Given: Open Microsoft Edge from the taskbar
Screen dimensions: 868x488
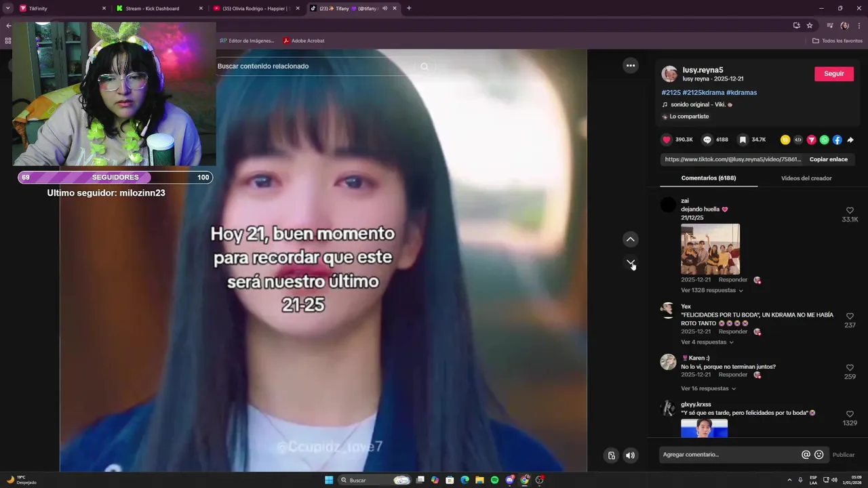Looking at the screenshot, I should click(465, 480).
